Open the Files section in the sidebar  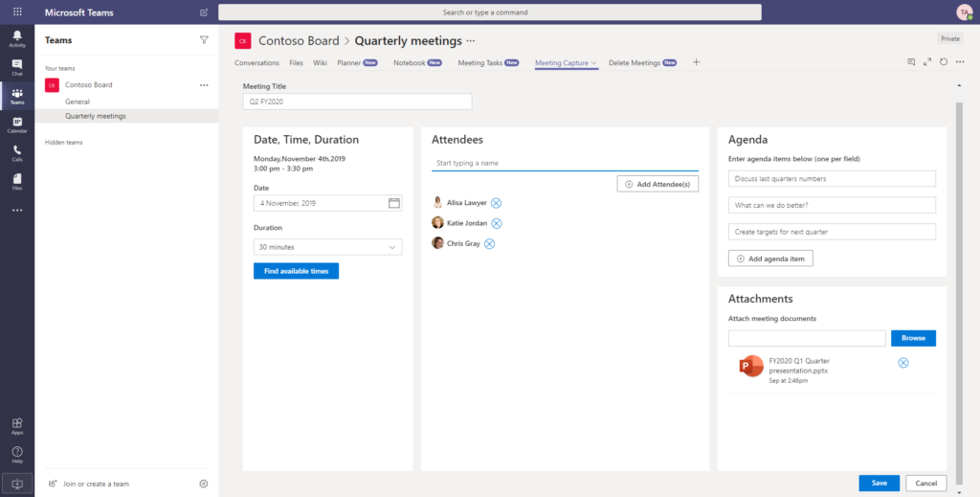17,182
